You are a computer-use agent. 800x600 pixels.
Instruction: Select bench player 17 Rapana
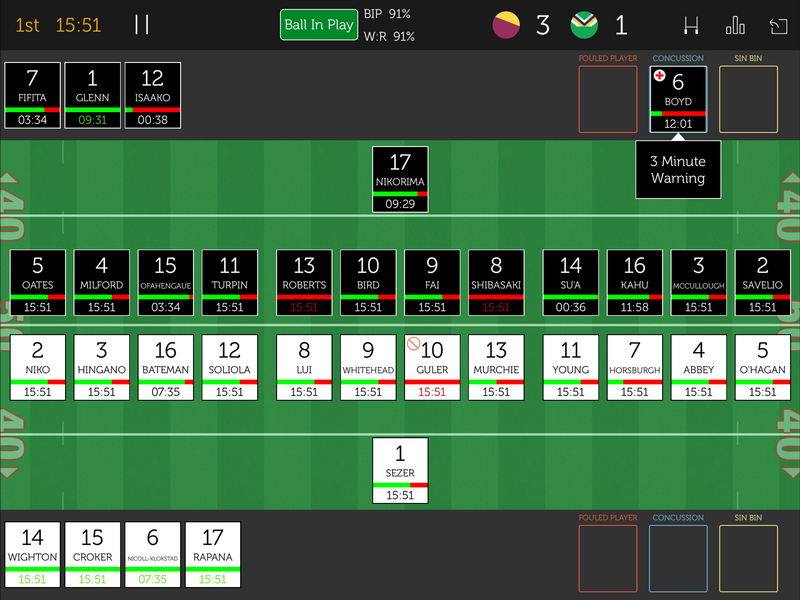213,555
